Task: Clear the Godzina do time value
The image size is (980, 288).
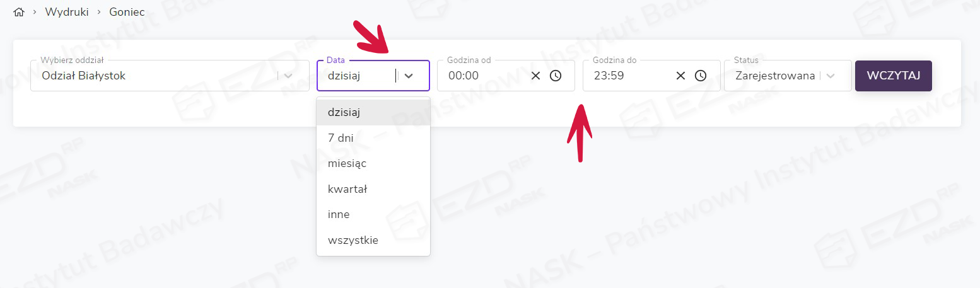Action: 680,76
